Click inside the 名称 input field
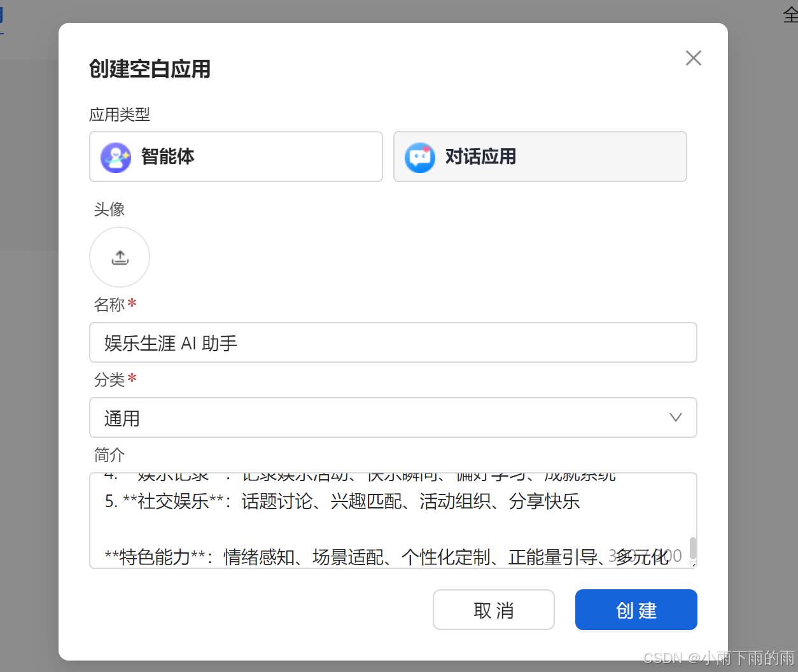The height and width of the screenshot is (672, 798). [393, 342]
